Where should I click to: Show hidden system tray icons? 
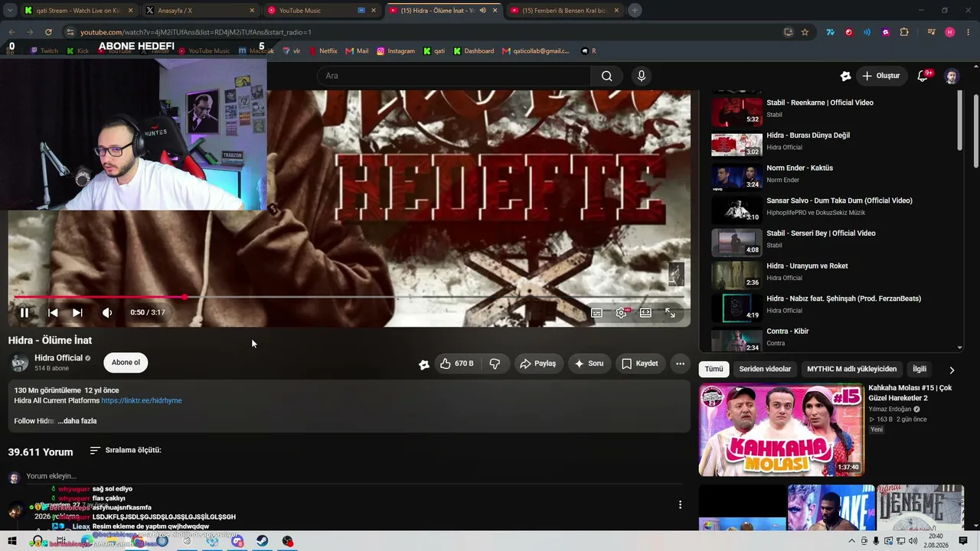point(854,541)
